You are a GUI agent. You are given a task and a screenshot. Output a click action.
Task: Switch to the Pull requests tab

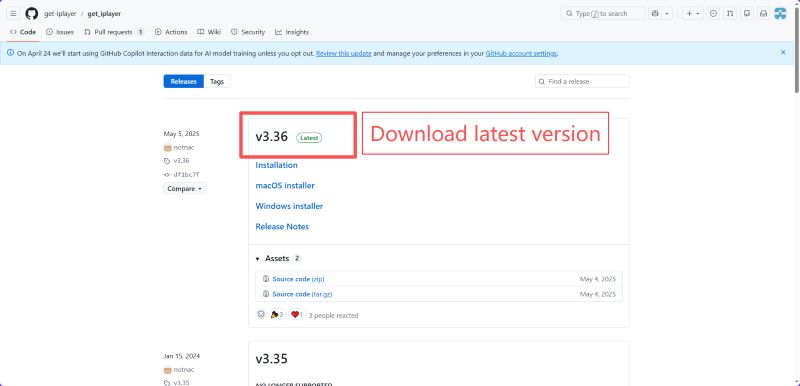[114, 32]
